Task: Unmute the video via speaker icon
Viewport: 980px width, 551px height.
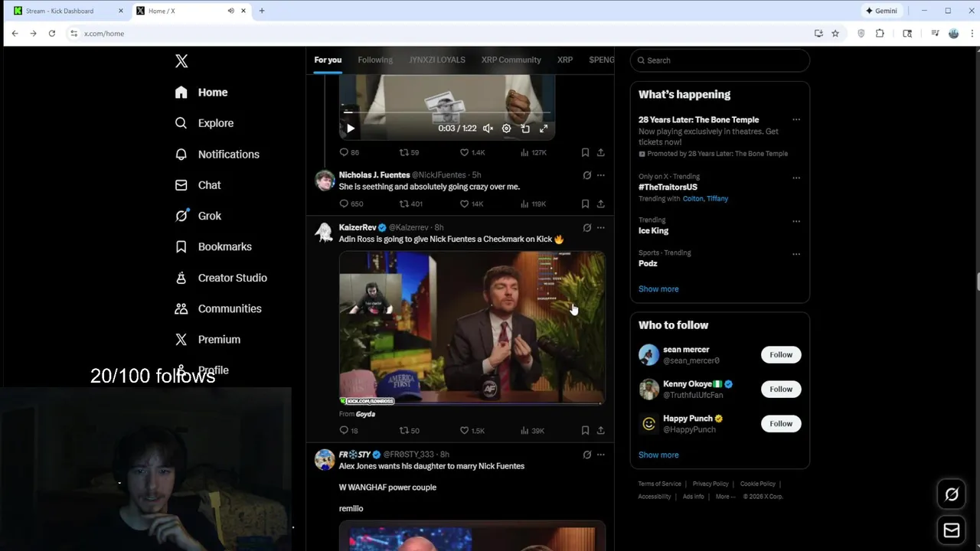Action: (x=488, y=129)
